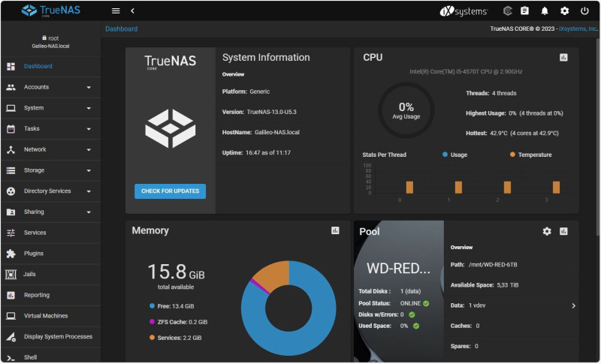This screenshot has width=601, height=364.
Task: Click the root user label
Action: tap(50, 38)
